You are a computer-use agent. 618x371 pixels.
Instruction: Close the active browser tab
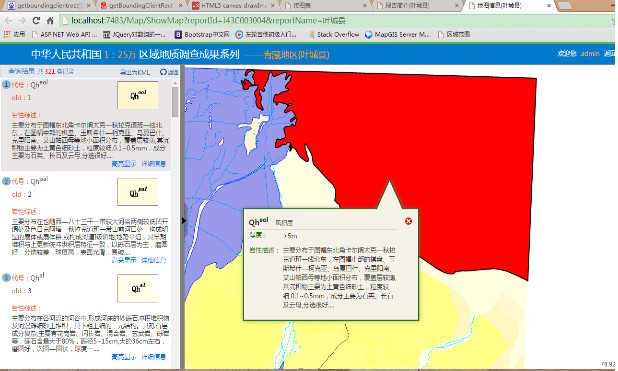(549, 6)
